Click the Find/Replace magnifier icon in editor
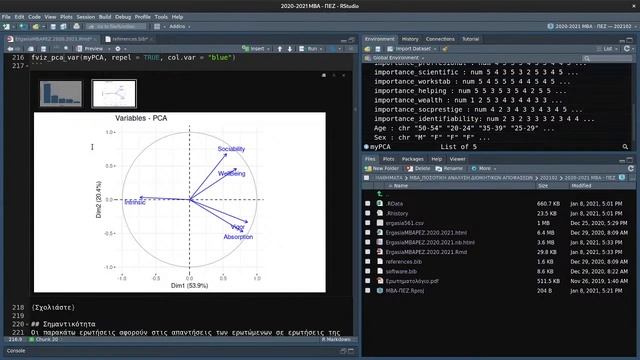 pyautogui.click(x=65, y=49)
